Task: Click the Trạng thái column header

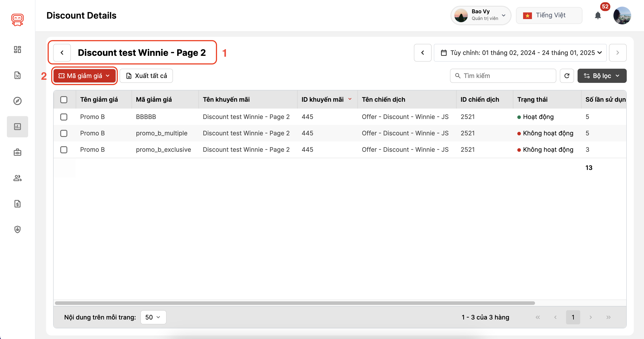Action: click(x=532, y=99)
